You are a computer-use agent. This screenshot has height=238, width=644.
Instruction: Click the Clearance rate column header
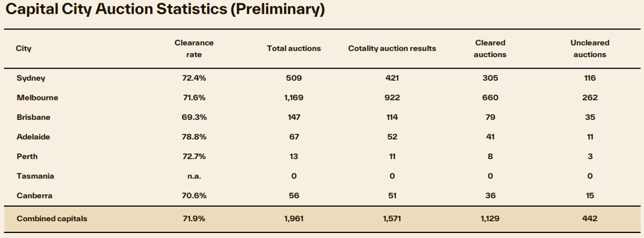(194, 48)
